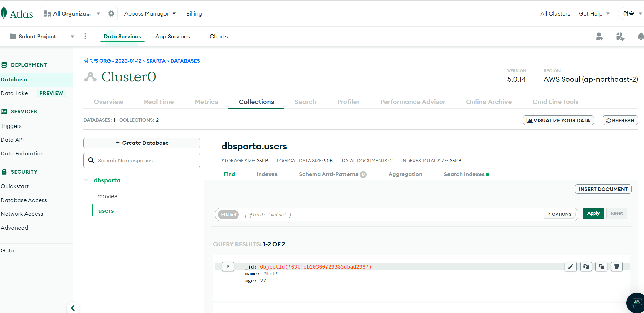Collapse the left sidebar with the chevron button
The image size is (644, 313).
click(x=73, y=308)
